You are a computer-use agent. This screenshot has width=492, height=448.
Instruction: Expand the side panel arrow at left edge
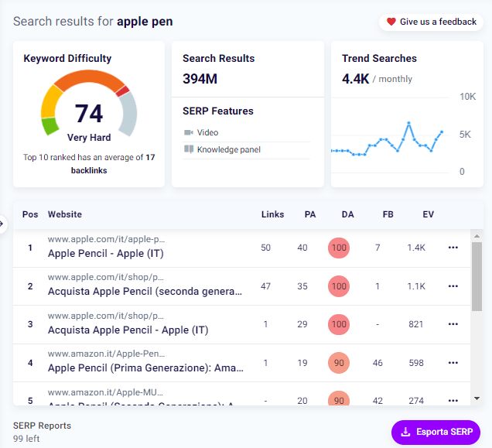[x=2, y=224]
